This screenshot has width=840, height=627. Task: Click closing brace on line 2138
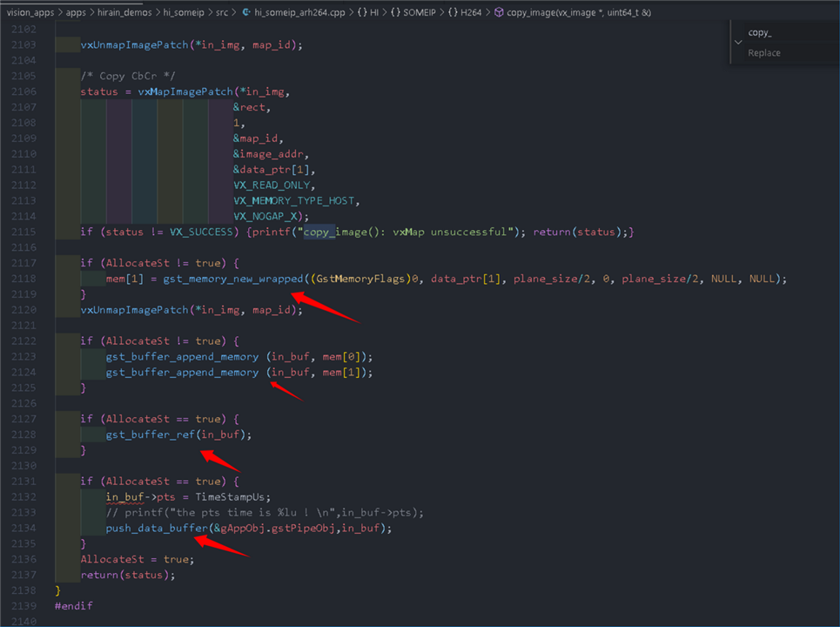(57, 590)
